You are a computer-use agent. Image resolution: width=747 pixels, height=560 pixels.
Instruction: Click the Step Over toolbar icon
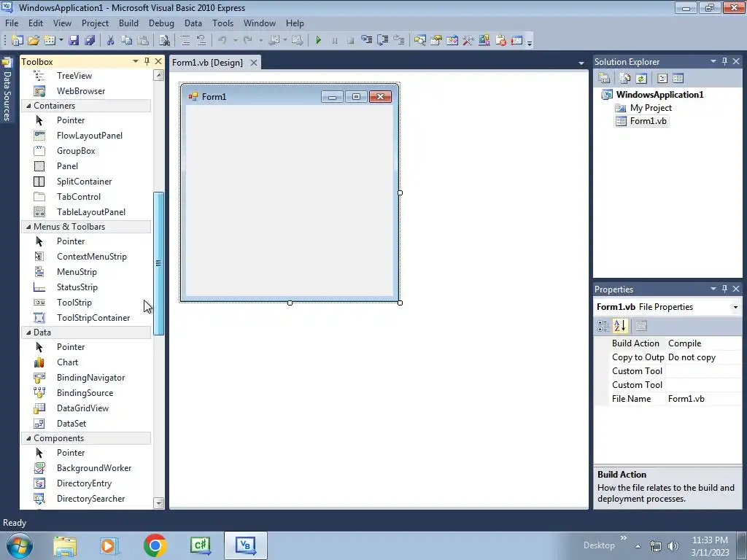click(382, 41)
